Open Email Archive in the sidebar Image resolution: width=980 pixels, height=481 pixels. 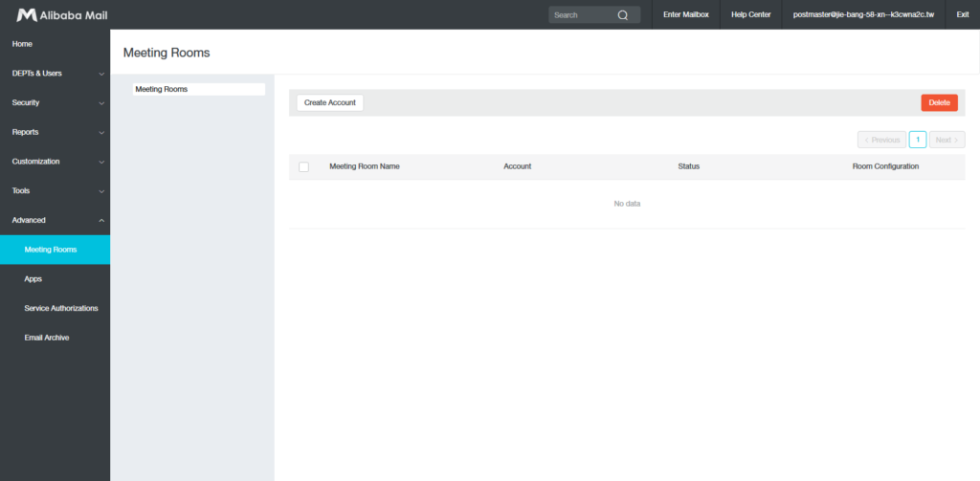47,338
